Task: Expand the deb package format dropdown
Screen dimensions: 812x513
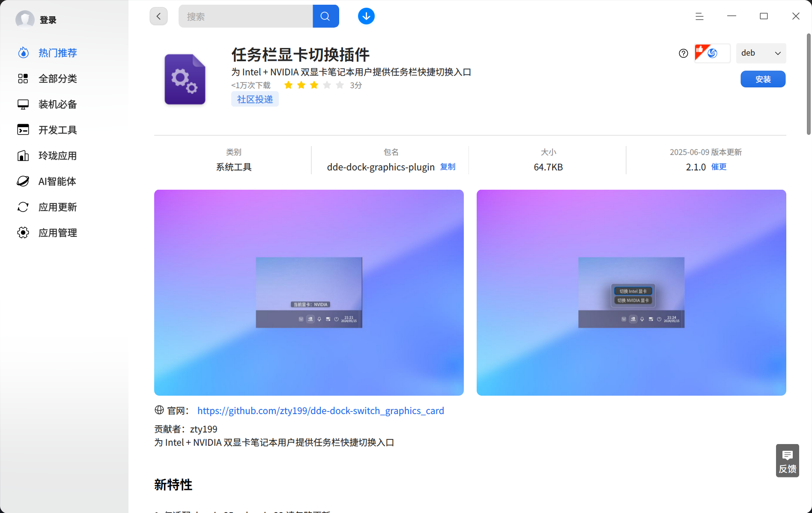Action: click(761, 53)
